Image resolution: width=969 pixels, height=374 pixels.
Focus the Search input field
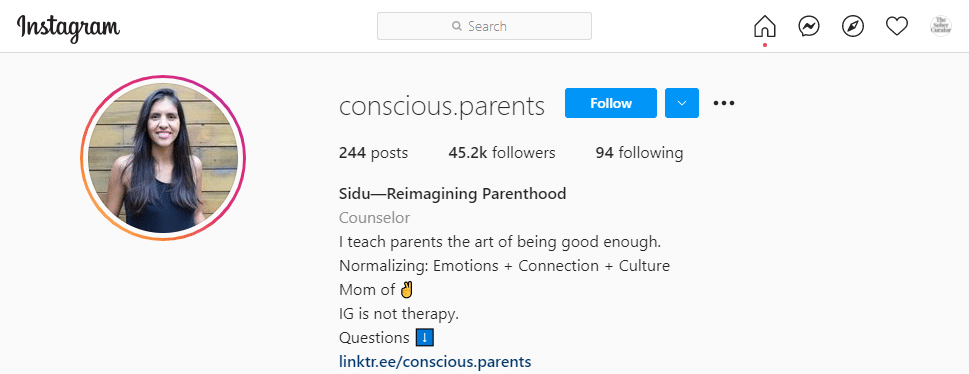pyautogui.click(x=484, y=26)
